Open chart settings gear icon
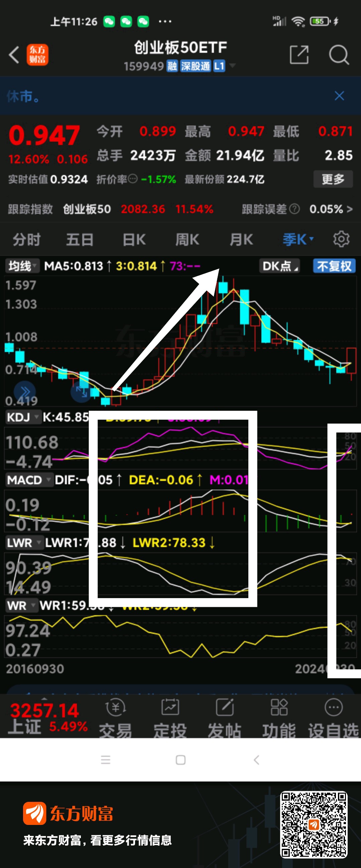This screenshot has height=868, width=361. (341, 239)
